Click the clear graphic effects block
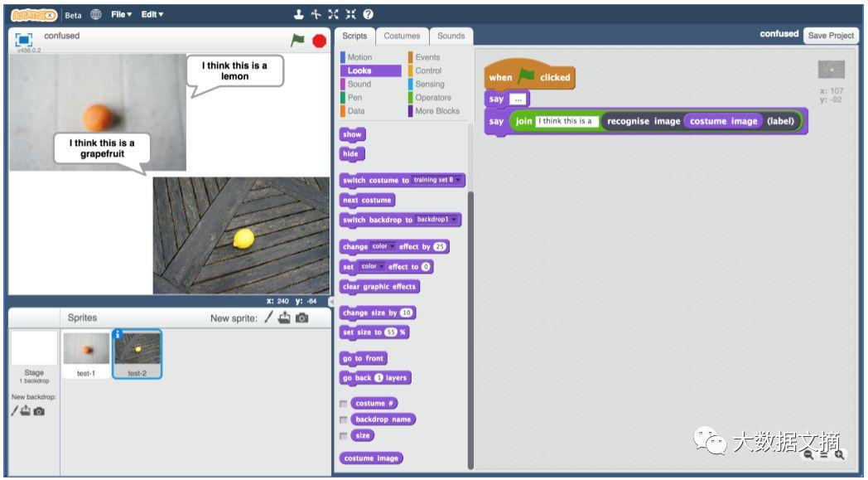This screenshot has height=480, width=868. point(379,287)
